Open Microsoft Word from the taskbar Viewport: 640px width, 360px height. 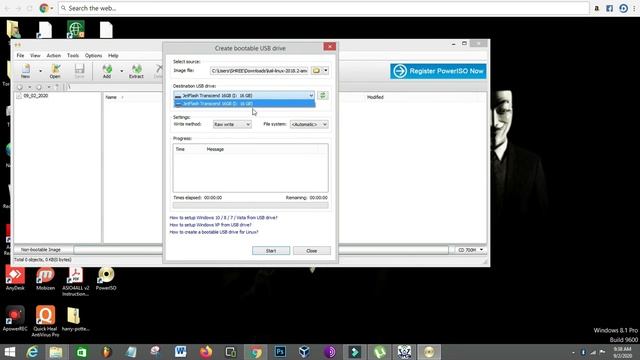[180, 352]
